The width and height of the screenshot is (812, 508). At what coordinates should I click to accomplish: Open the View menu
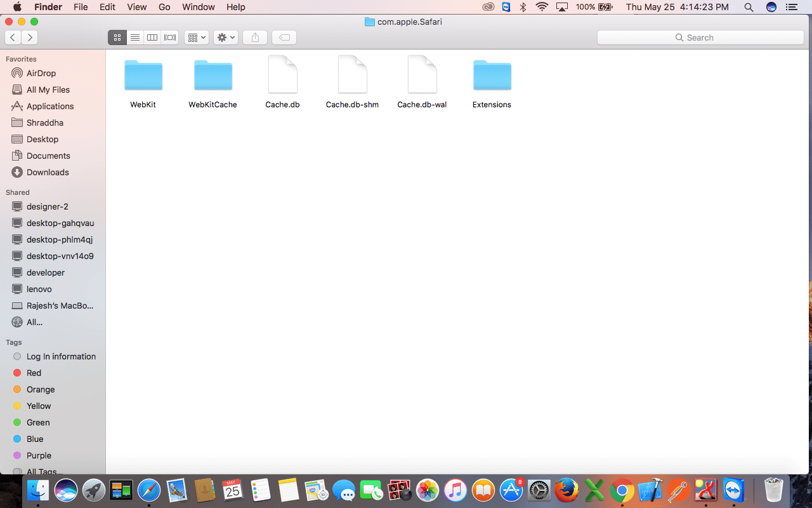[136, 7]
